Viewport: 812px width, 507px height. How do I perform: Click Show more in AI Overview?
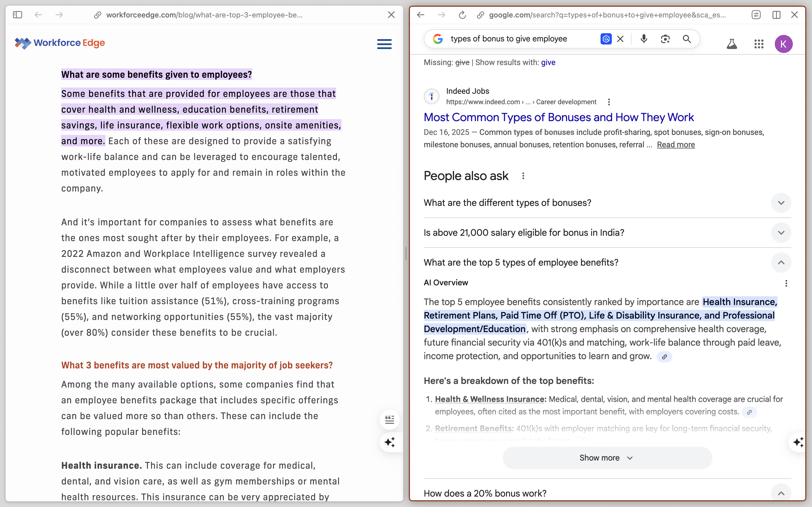[x=607, y=458]
